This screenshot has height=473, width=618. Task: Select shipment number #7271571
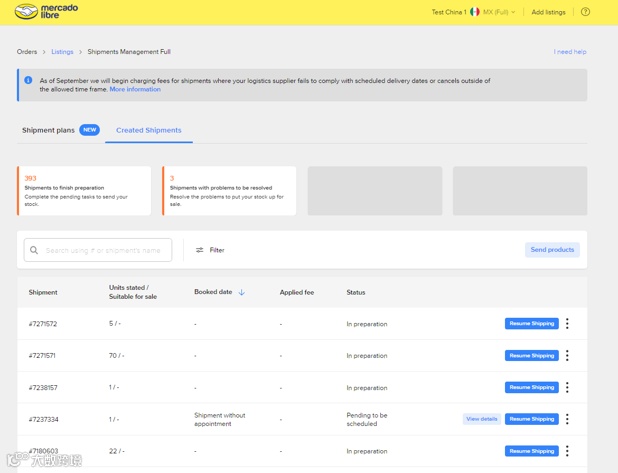42,356
